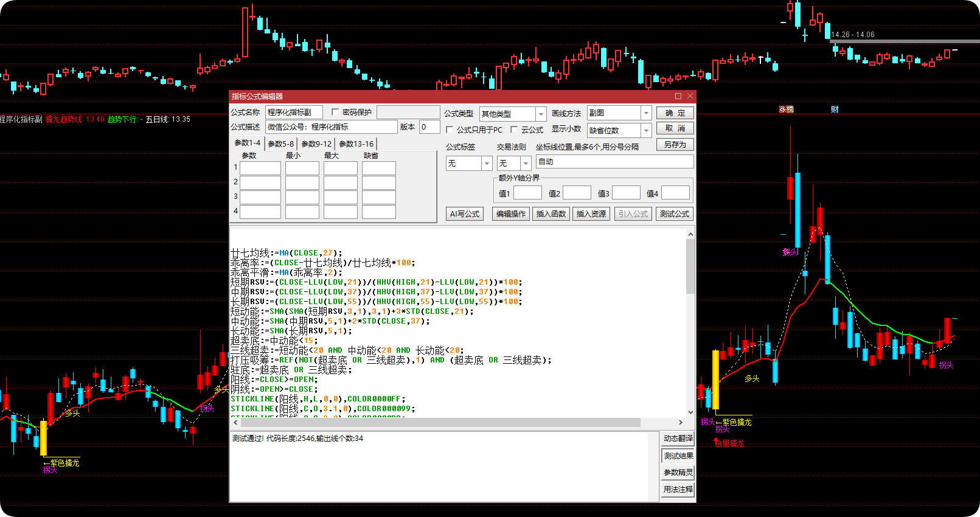980x517 pixels.
Task: Open the 公式类型 dropdown
Action: click(x=540, y=114)
